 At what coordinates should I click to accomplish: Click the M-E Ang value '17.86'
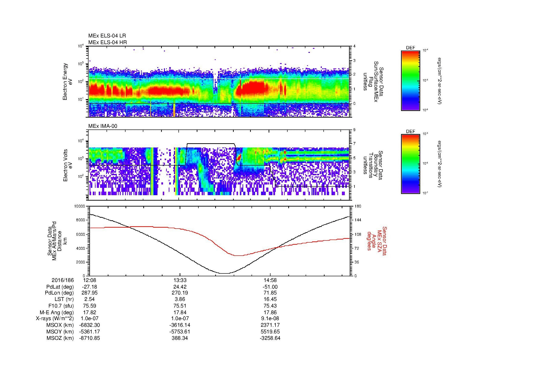pyautogui.click(x=270, y=312)
